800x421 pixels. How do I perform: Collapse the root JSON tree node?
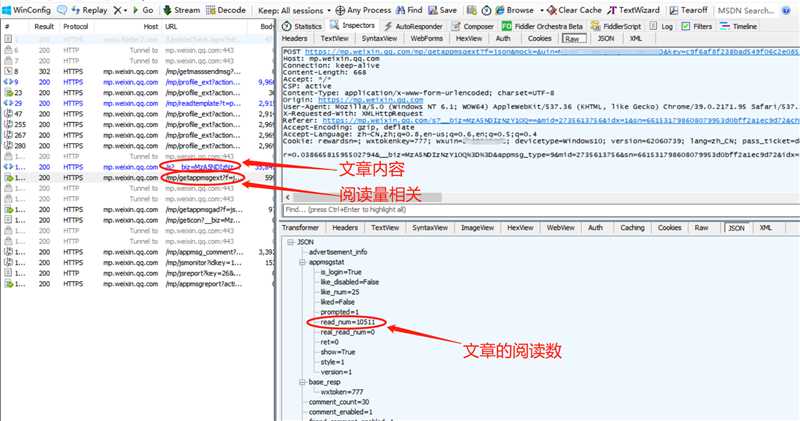(290, 242)
